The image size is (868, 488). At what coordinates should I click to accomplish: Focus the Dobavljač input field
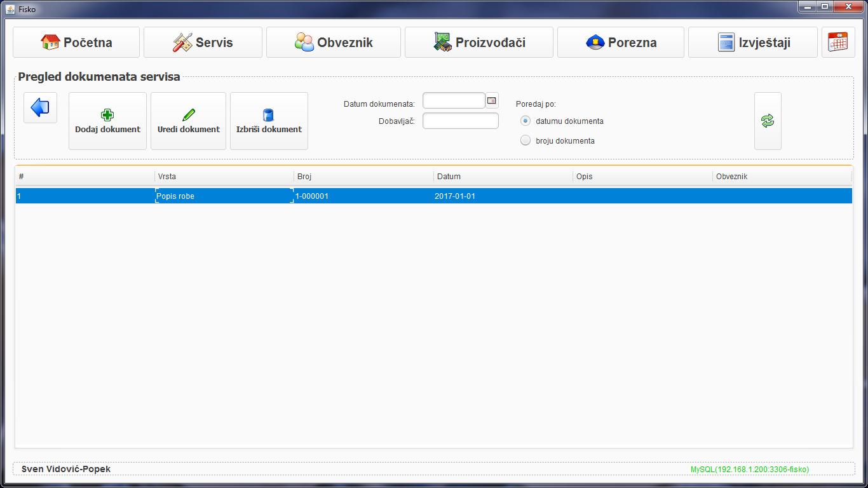(x=461, y=121)
